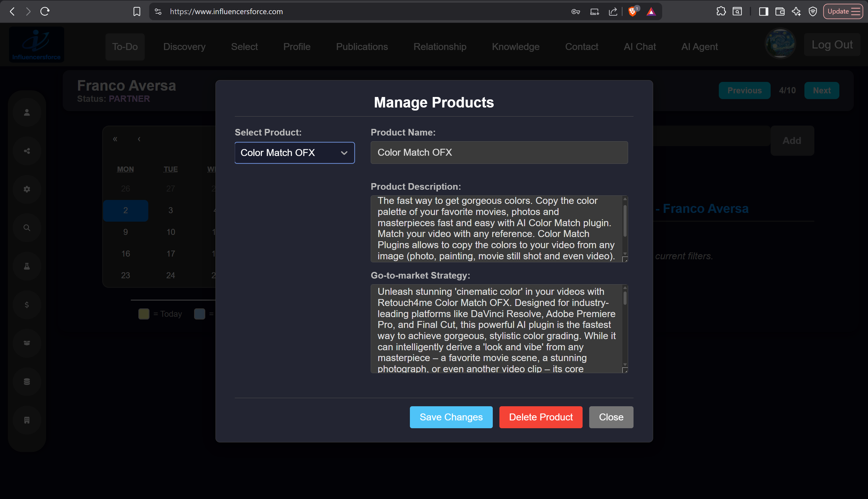Click the search icon in the left sidebar

coord(27,227)
